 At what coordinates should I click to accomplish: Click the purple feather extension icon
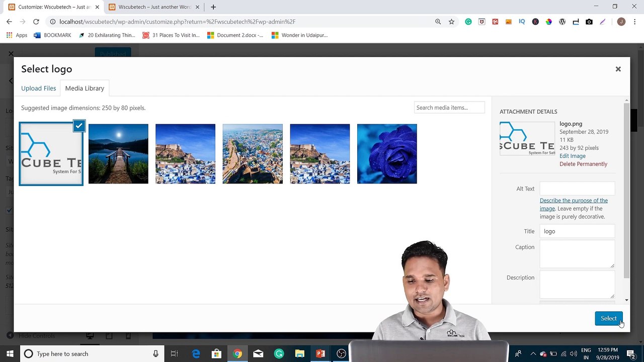point(602,22)
